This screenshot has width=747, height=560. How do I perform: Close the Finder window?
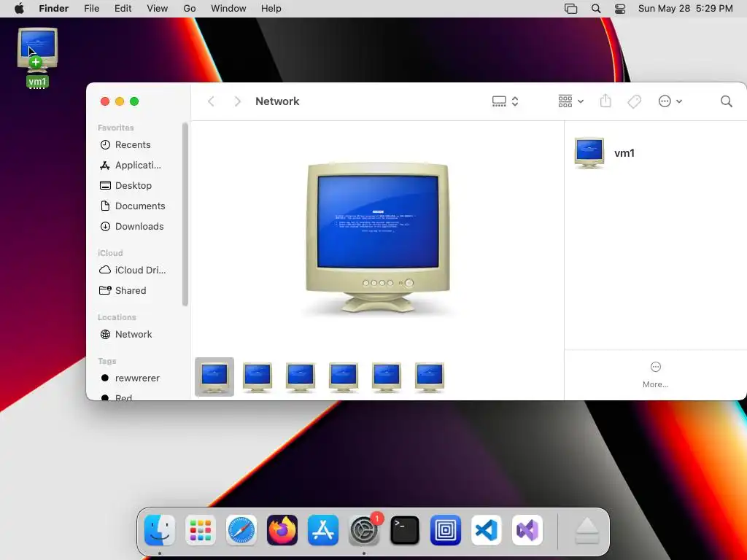point(105,101)
